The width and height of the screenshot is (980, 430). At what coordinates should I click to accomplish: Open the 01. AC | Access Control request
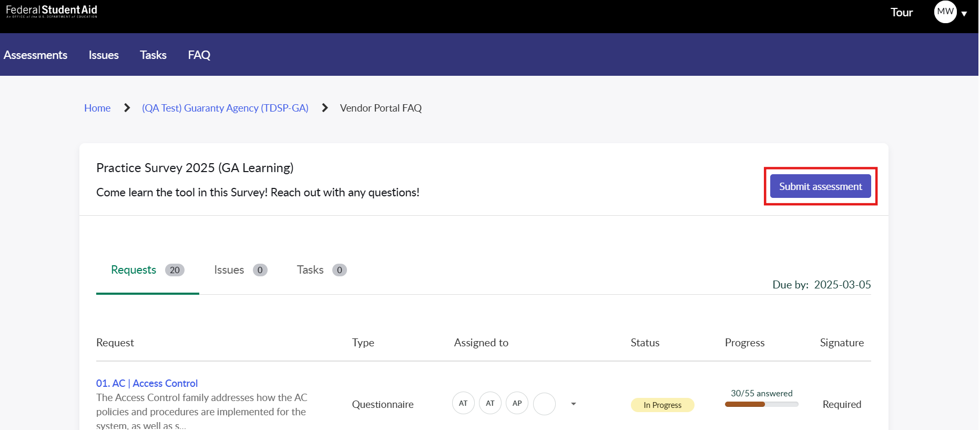click(x=147, y=383)
